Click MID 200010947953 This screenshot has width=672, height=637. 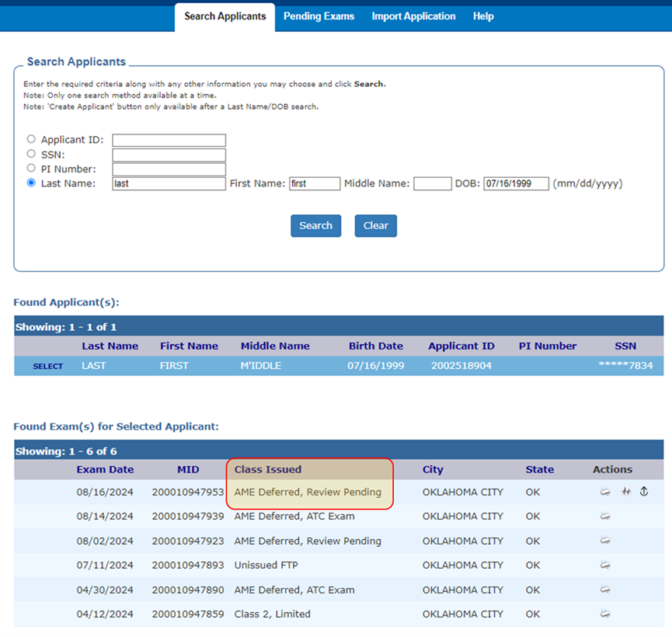(188, 492)
